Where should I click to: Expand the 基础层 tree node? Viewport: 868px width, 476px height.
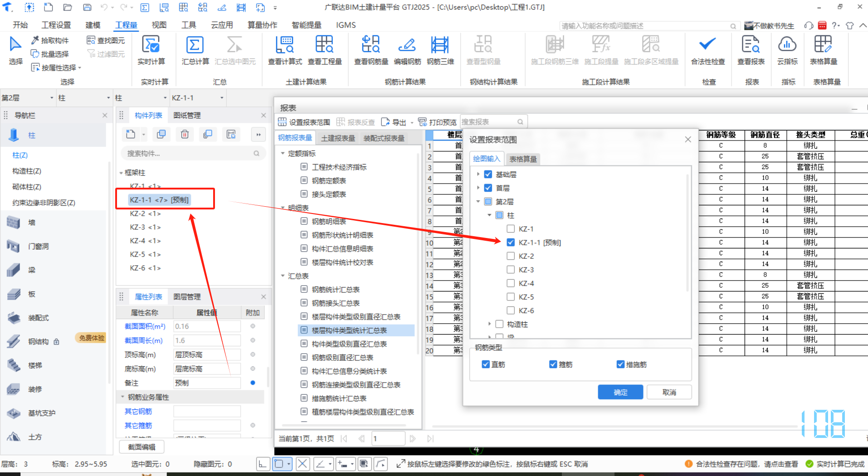click(x=478, y=175)
